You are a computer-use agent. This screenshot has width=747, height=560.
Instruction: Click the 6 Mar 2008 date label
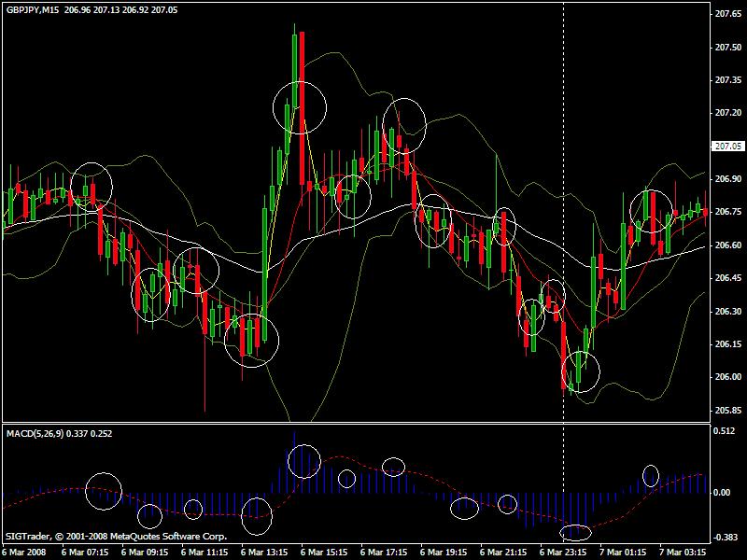(x=24, y=553)
